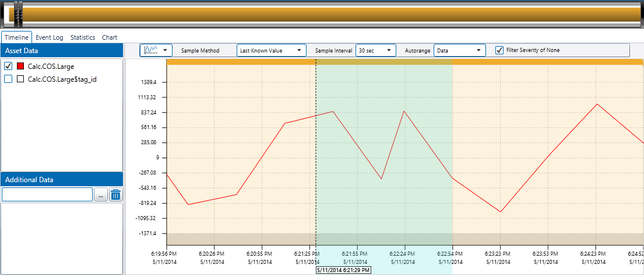Click the white swatch beside Calc.COS.Large$tag_id
The height and width of the screenshot is (275, 644).
tap(20, 79)
